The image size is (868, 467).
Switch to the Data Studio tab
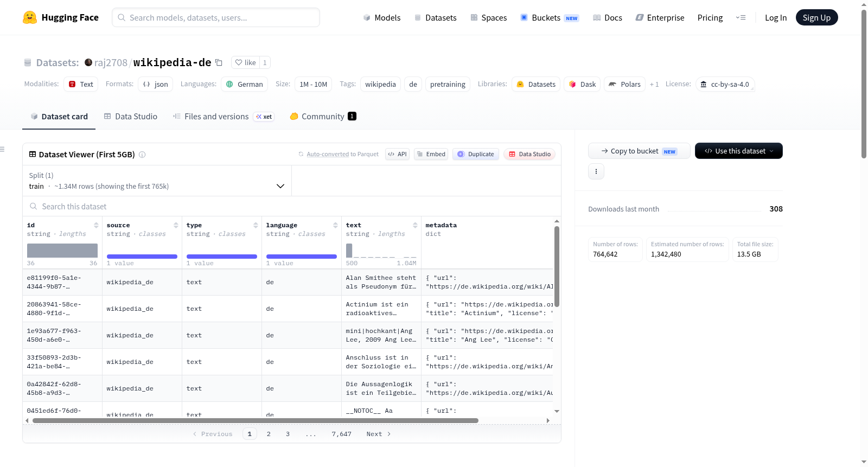[131, 117]
